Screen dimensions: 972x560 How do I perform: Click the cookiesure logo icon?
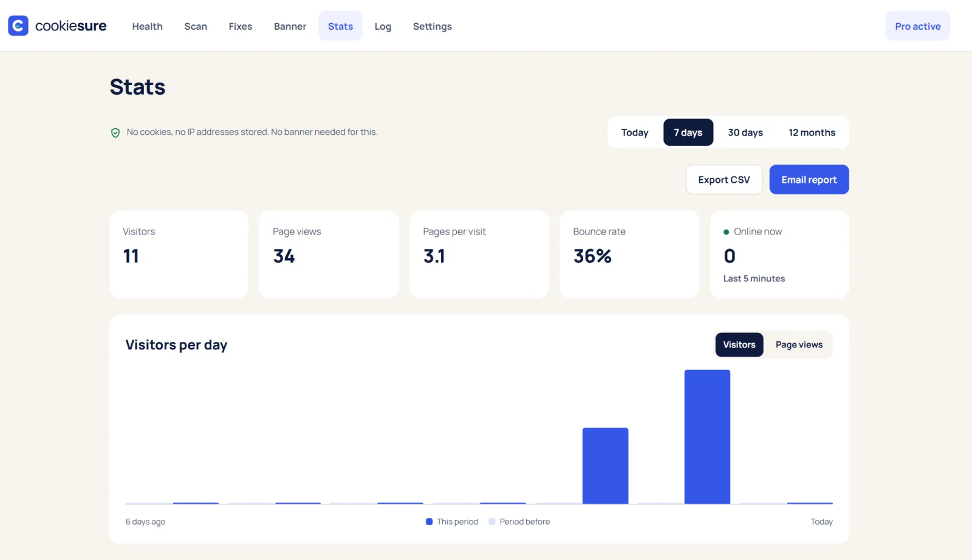coord(18,26)
